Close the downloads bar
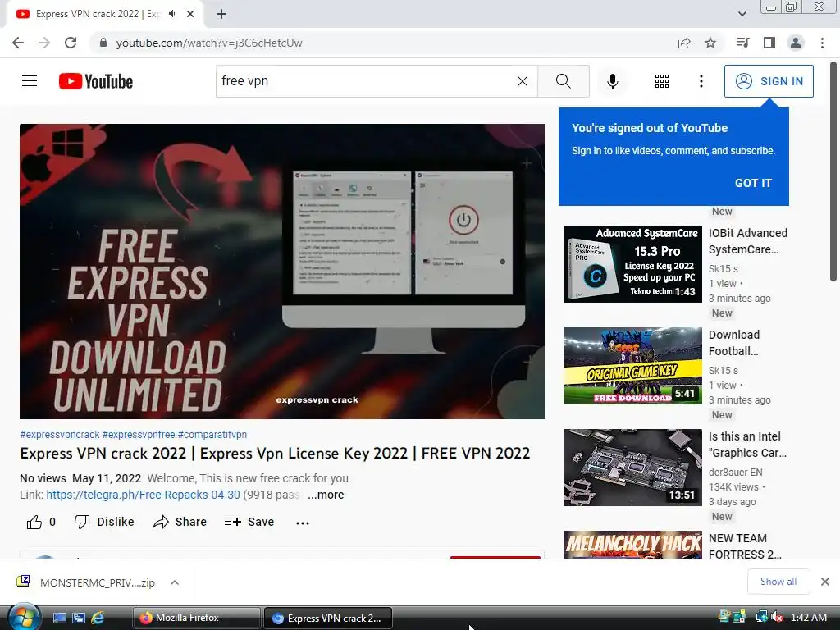840x630 pixels. pyautogui.click(x=825, y=582)
